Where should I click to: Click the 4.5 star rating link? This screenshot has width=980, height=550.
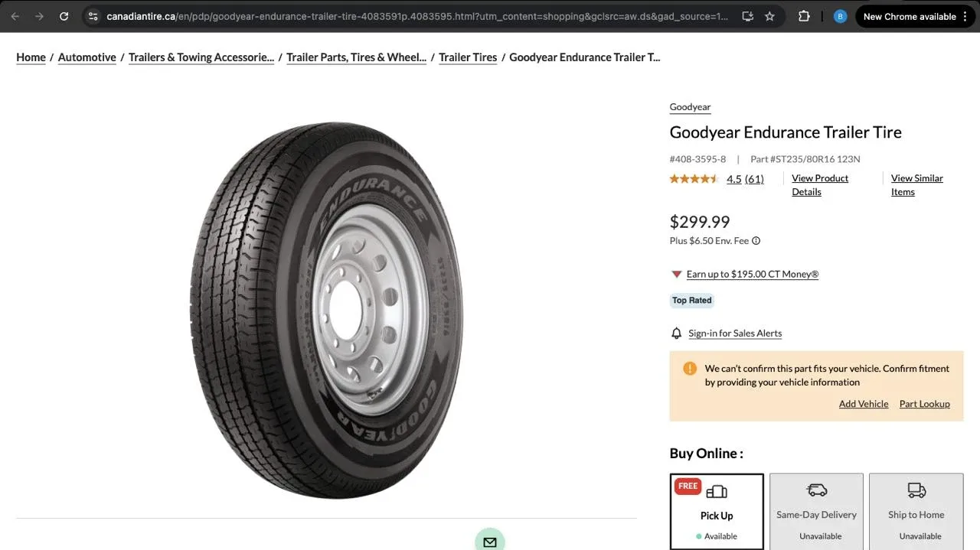pos(733,178)
